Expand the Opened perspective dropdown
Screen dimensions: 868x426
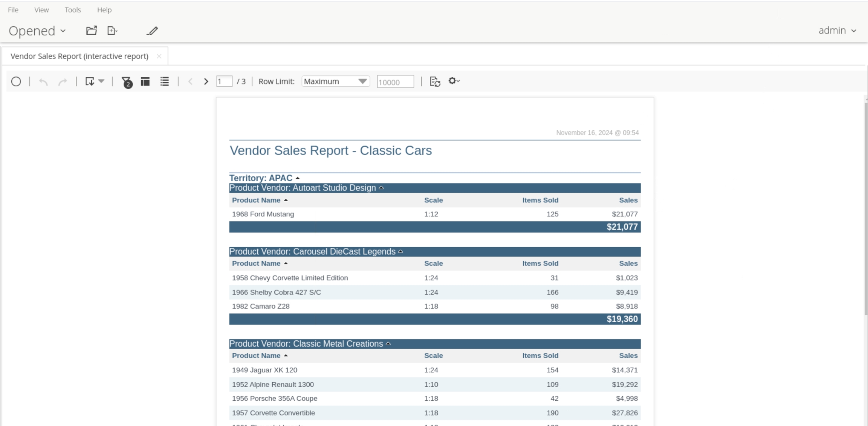point(37,31)
